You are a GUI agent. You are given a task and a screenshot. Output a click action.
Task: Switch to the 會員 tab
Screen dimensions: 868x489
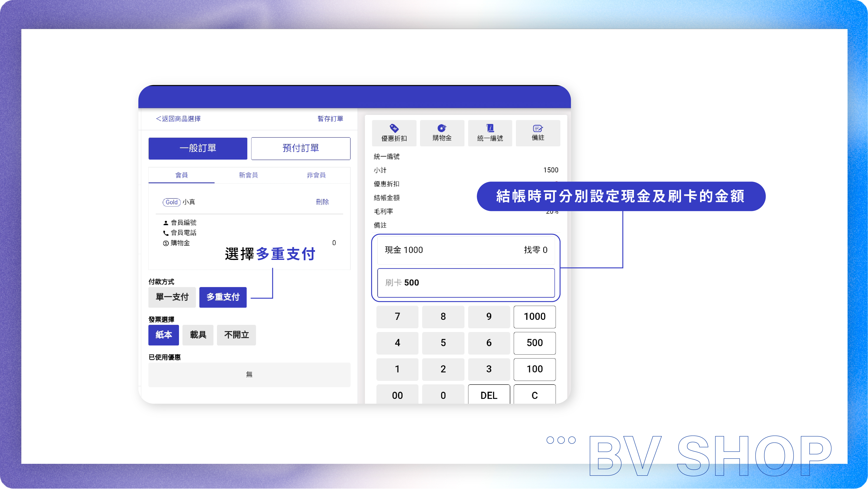pos(181,175)
